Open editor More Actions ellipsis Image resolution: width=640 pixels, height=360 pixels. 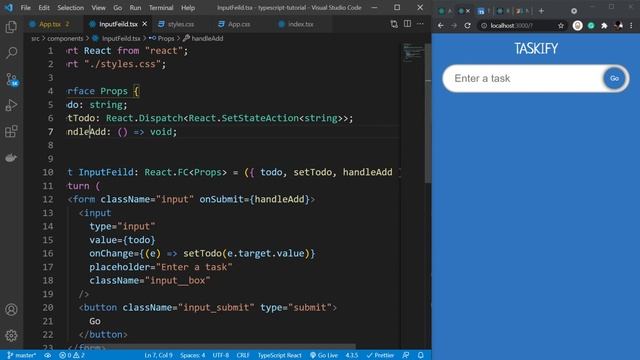point(420,24)
